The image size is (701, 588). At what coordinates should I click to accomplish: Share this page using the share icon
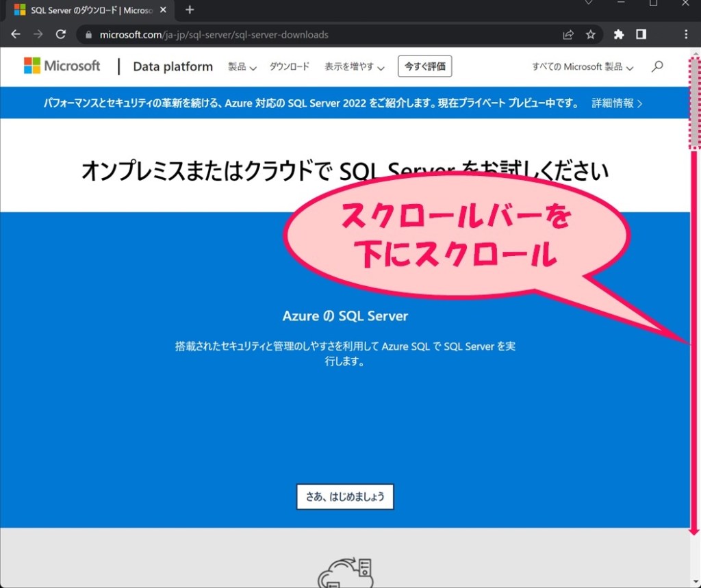tap(568, 34)
